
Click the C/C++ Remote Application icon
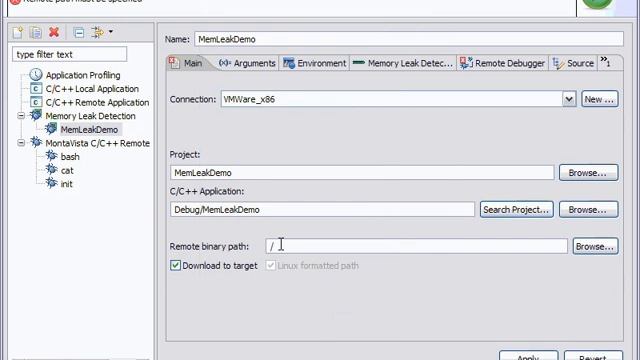pyautogui.click(x=36, y=102)
